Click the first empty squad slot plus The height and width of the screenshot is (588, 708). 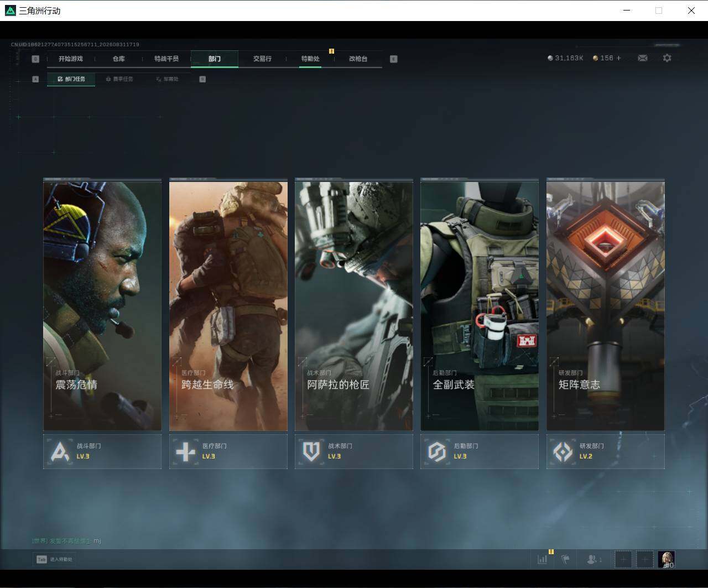(x=623, y=559)
